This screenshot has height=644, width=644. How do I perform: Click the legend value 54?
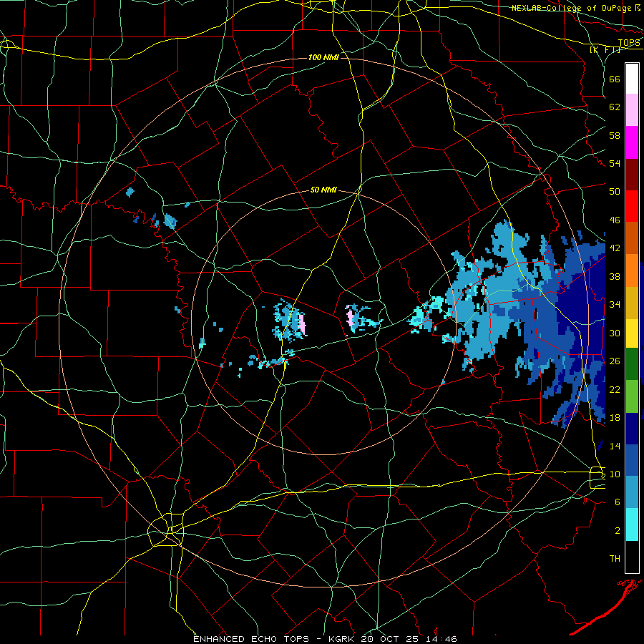(615, 163)
